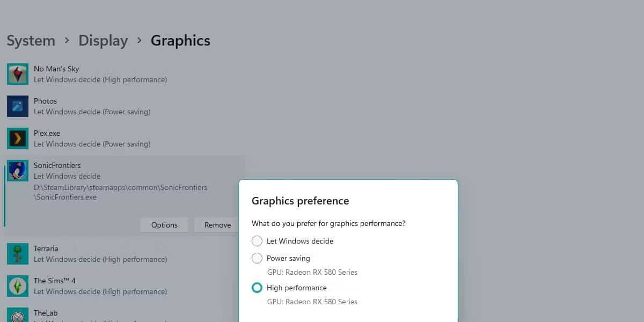Select the High performance option
Viewport: 644px width, 322px height.
point(257,288)
